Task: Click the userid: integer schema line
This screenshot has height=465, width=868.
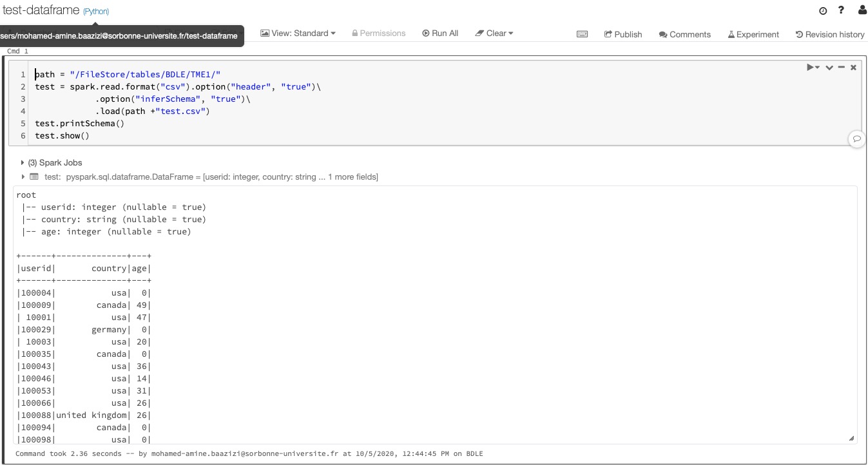Action: coord(113,207)
